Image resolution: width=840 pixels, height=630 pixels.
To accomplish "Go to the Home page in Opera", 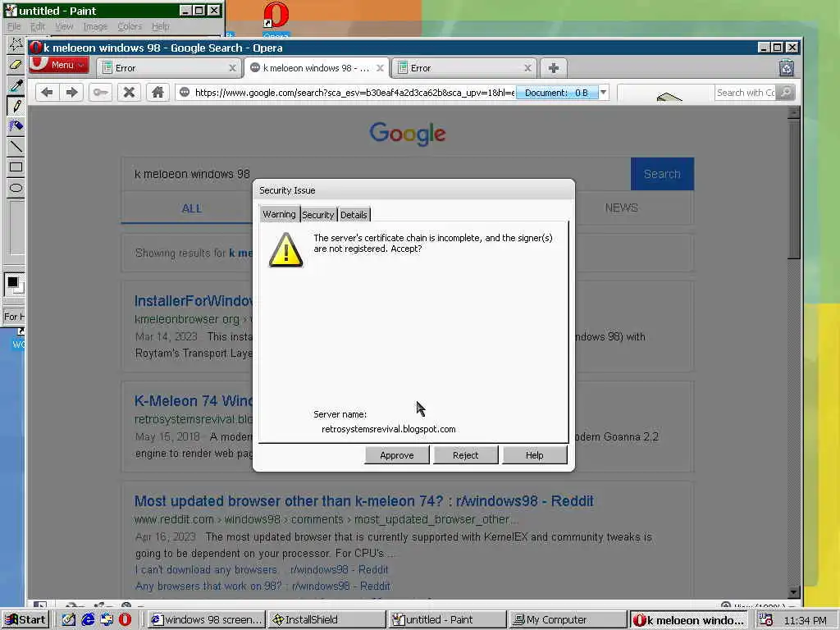I will (157, 92).
